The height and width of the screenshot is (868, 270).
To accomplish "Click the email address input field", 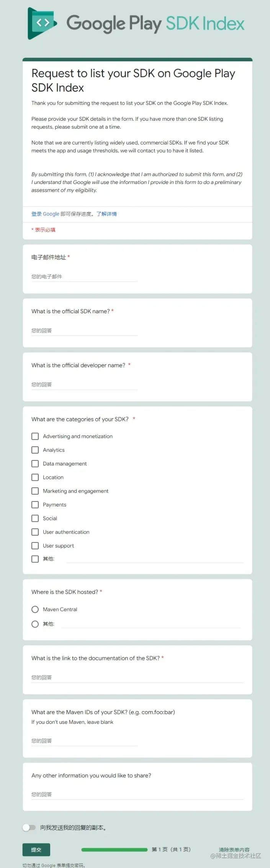I will 84,276.
